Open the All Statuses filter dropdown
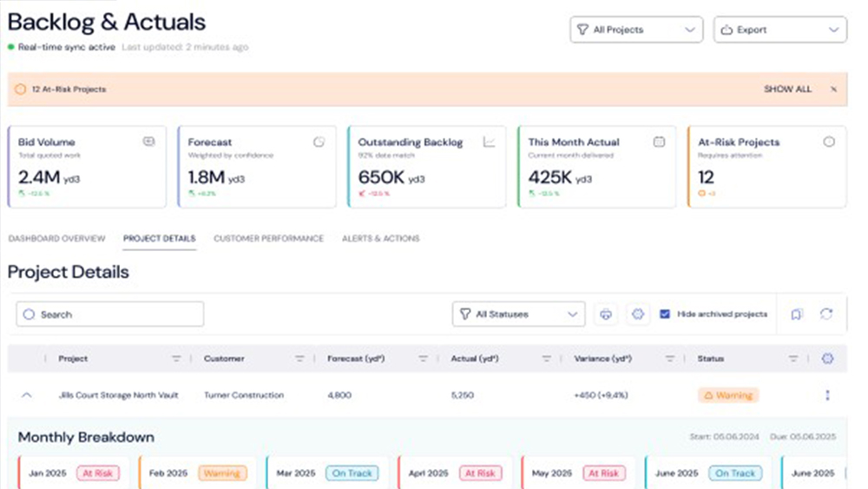Screen dimensions: 868x489 click(x=518, y=314)
